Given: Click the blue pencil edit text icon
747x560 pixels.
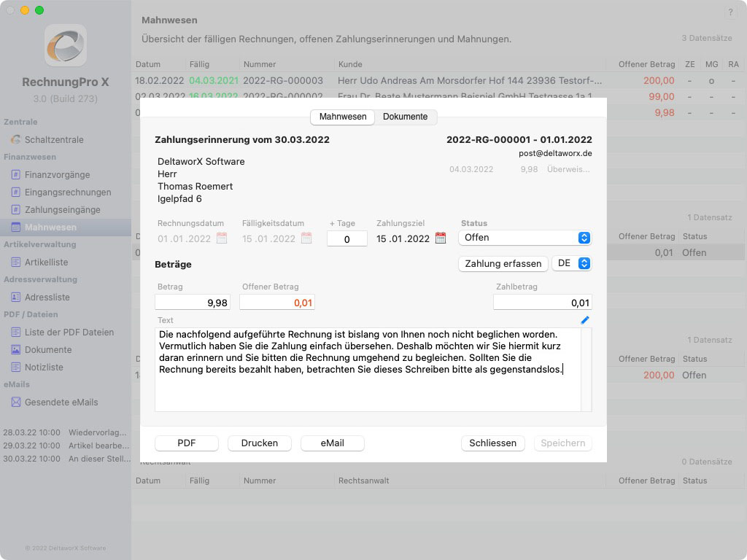Looking at the screenshot, I should [x=585, y=320].
